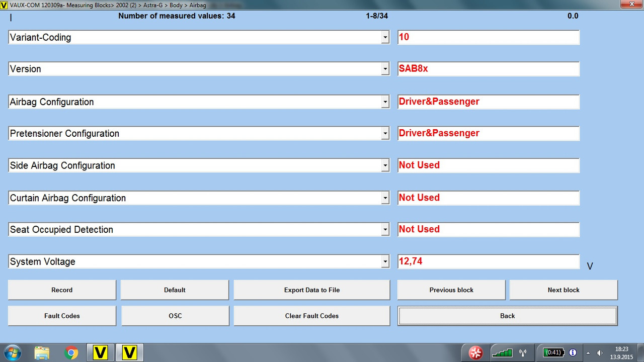644x362 pixels.
Task: Click the Variant-Coding label text
Action: [x=40, y=38]
